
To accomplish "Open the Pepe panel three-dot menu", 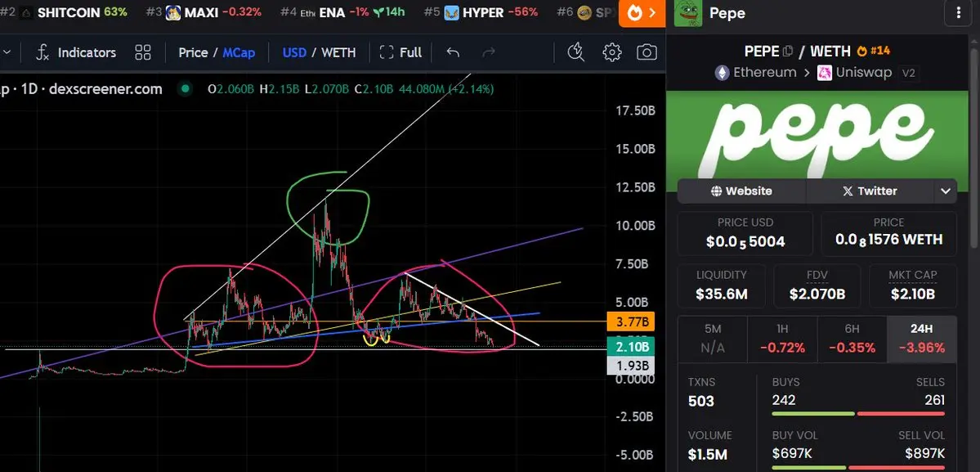I will click(958, 13).
